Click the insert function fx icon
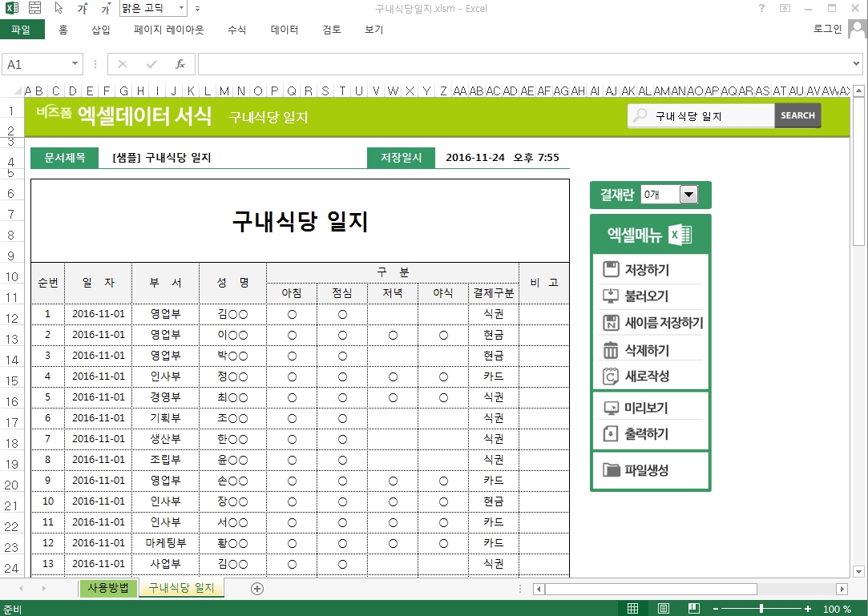 [180, 64]
